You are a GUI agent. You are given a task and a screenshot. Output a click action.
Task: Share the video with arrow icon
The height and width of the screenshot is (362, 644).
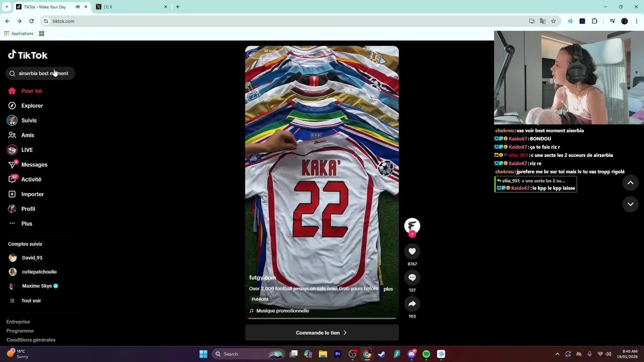tap(412, 304)
